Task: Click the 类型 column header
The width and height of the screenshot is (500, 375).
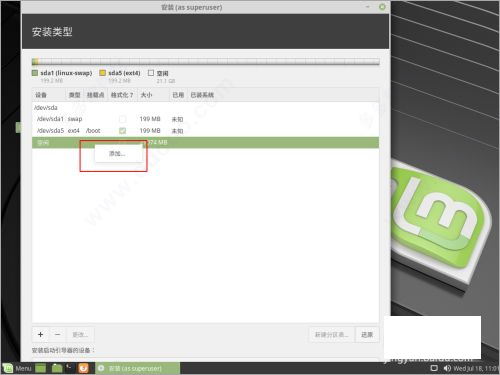Action: tap(75, 95)
